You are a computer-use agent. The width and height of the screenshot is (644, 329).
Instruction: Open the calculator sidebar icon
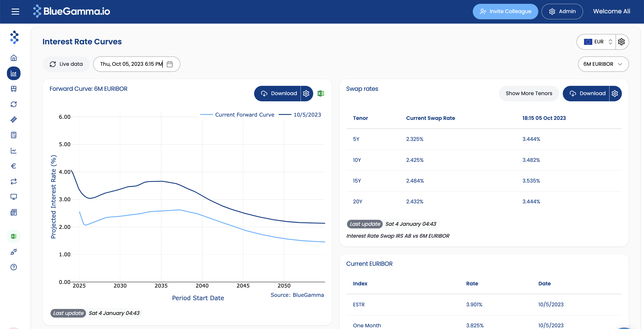pos(14,135)
